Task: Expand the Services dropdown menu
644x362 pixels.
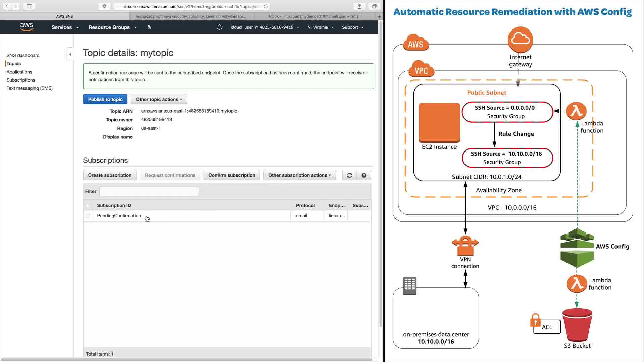Action: click(x=65, y=27)
